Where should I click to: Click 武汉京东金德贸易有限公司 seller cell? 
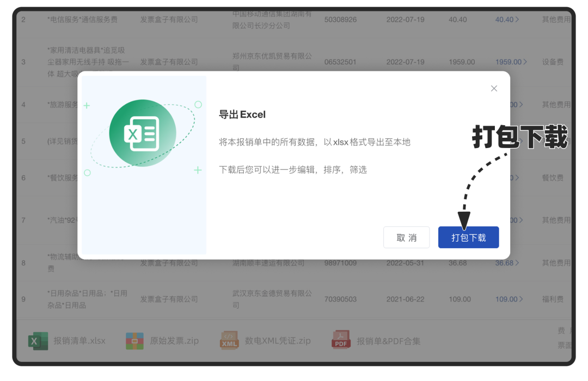click(272, 299)
